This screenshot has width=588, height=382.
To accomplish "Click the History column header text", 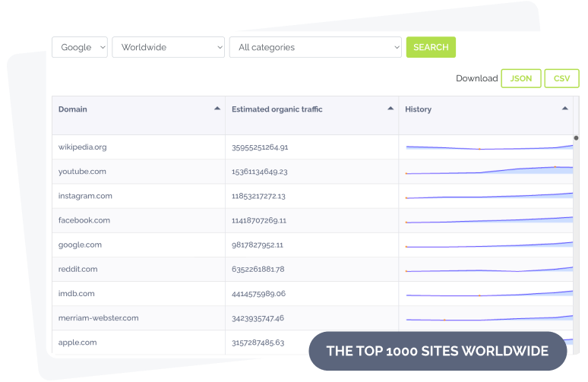I will (x=418, y=109).
